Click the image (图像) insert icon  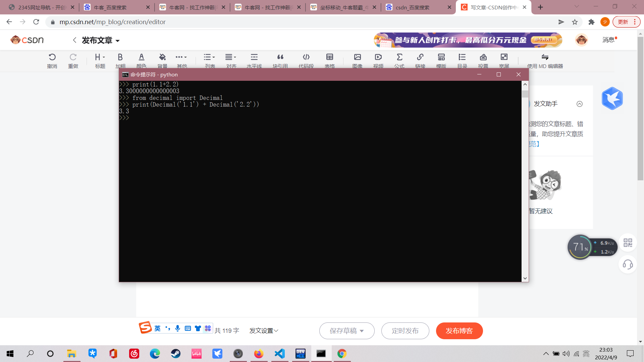[357, 57]
